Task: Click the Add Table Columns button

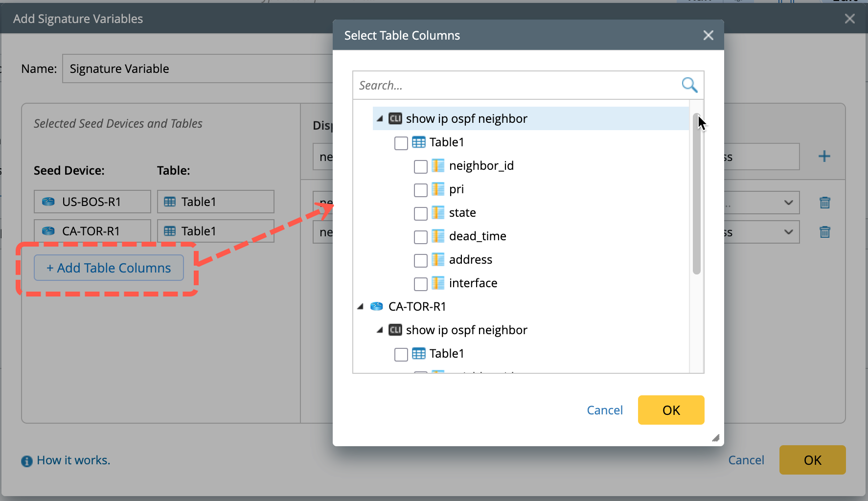Action: click(x=109, y=268)
